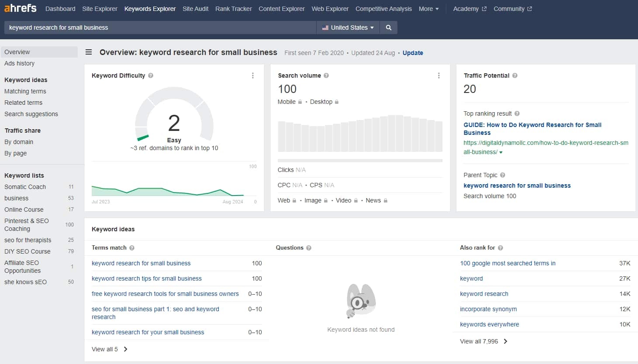The height and width of the screenshot is (364, 638).
Task: Click the lock icon next to News
Action: [386, 201]
